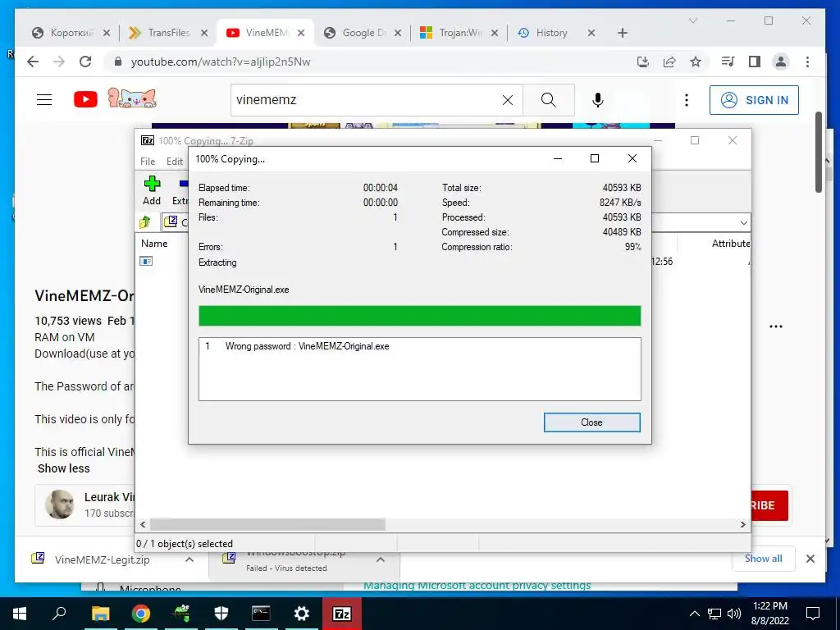Viewport: 840px width, 630px height.
Task: Click the Command Prompt taskbar icon
Action: point(261,614)
